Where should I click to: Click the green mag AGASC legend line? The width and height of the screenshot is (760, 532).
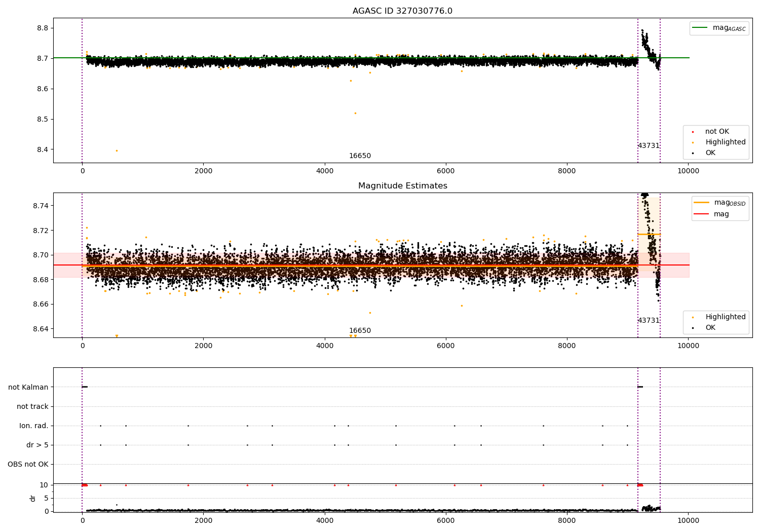point(701,28)
